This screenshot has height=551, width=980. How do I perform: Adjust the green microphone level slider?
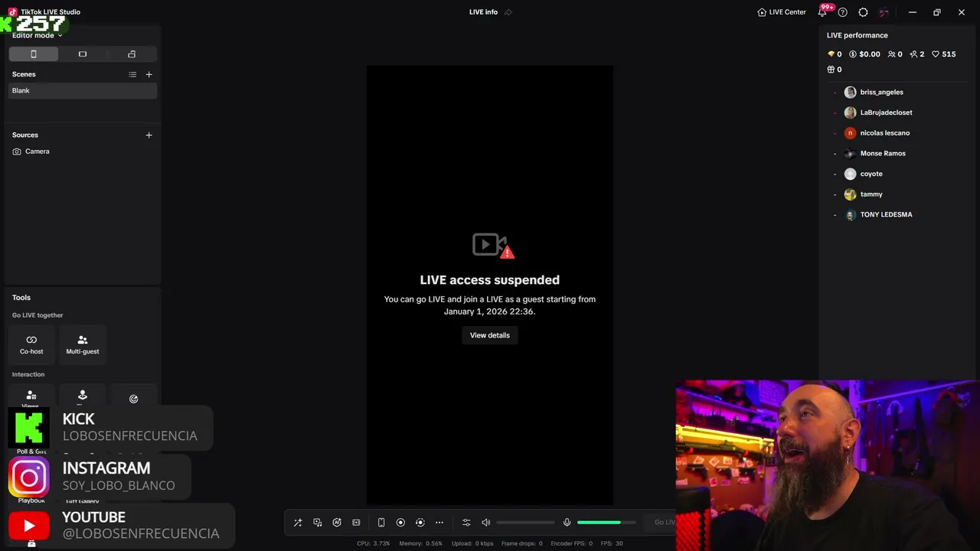[x=606, y=523]
